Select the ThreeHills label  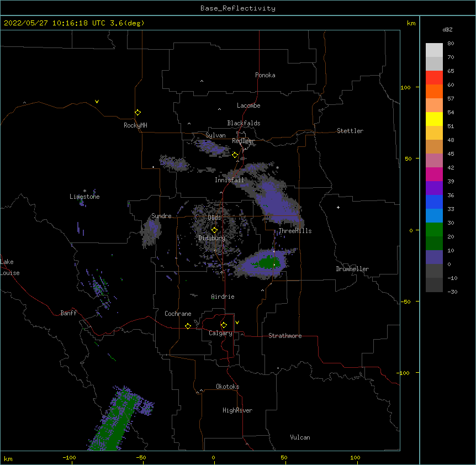pos(295,231)
